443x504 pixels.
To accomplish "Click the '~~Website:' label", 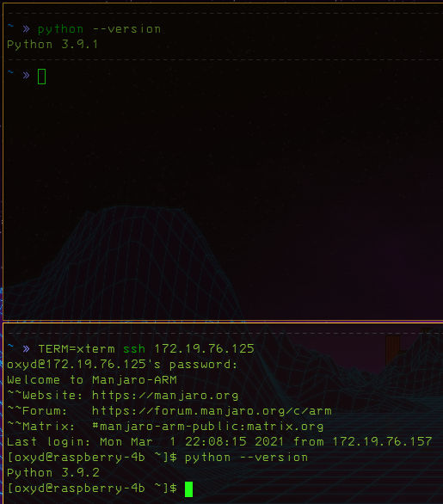I will [x=45, y=396].
